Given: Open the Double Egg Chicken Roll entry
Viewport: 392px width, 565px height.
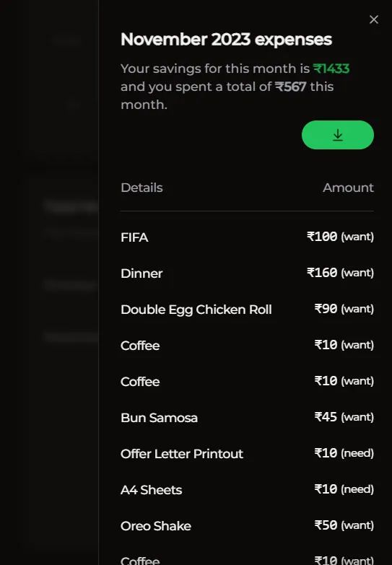Looking at the screenshot, I should [x=247, y=309].
